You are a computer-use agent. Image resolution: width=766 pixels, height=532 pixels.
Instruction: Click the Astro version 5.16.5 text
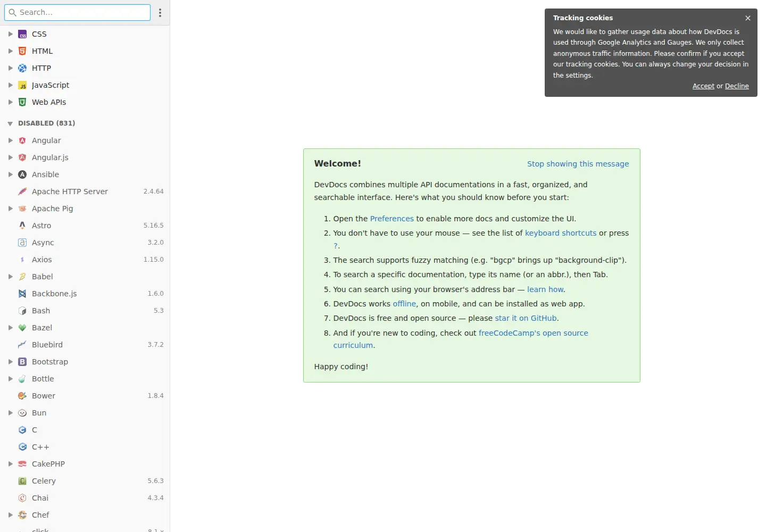[153, 226]
